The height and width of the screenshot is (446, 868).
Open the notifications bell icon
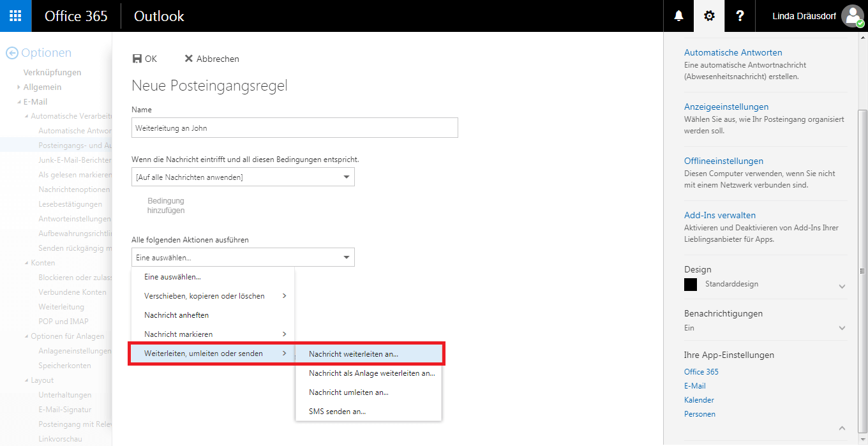point(678,16)
